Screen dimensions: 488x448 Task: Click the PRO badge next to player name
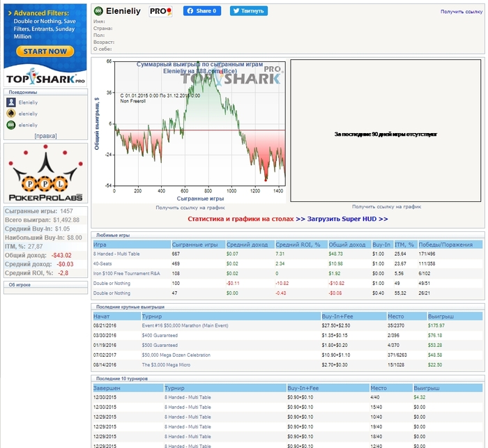pyautogui.click(x=160, y=11)
